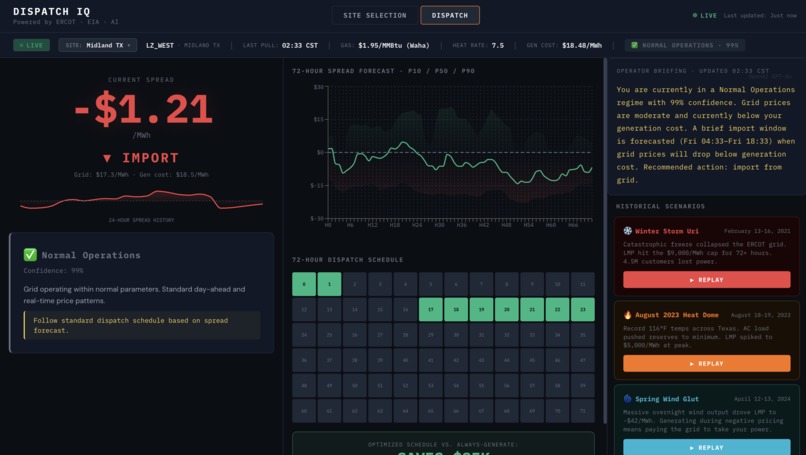This screenshot has width=806, height=455.
Task: Click the DISPATCH IQ app title
Action: pyautogui.click(x=51, y=11)
